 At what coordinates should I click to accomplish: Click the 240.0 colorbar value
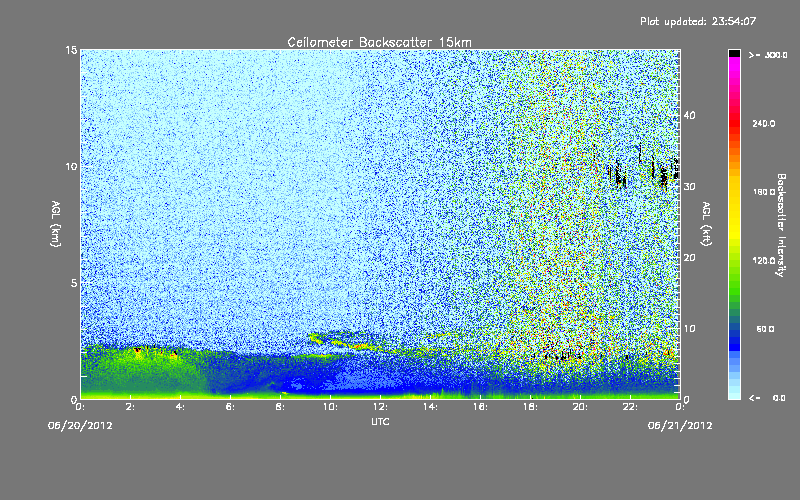pyautogui.click(x=763, y=124)
